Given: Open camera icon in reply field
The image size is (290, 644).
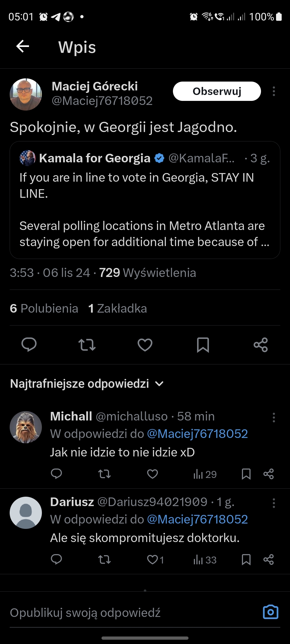Looking at the screenshot, I should [270, 612].
